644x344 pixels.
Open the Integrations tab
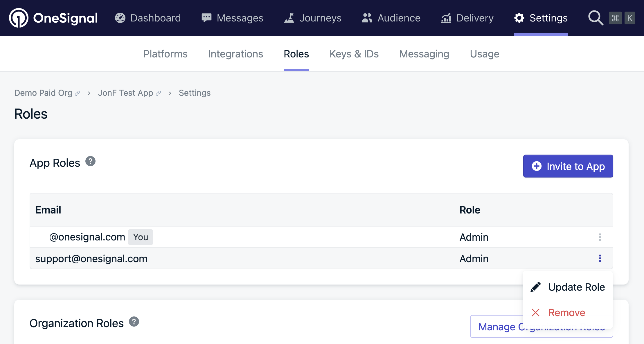click(235, 54)
